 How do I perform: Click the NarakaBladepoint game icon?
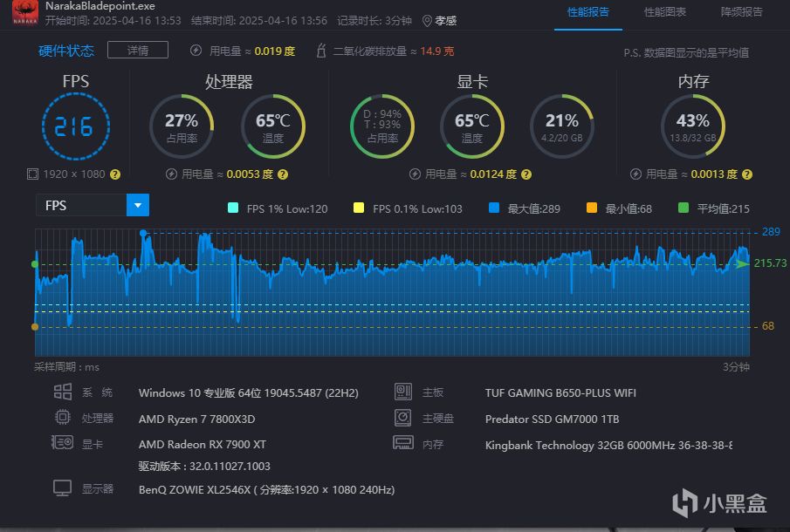(25, 12)
